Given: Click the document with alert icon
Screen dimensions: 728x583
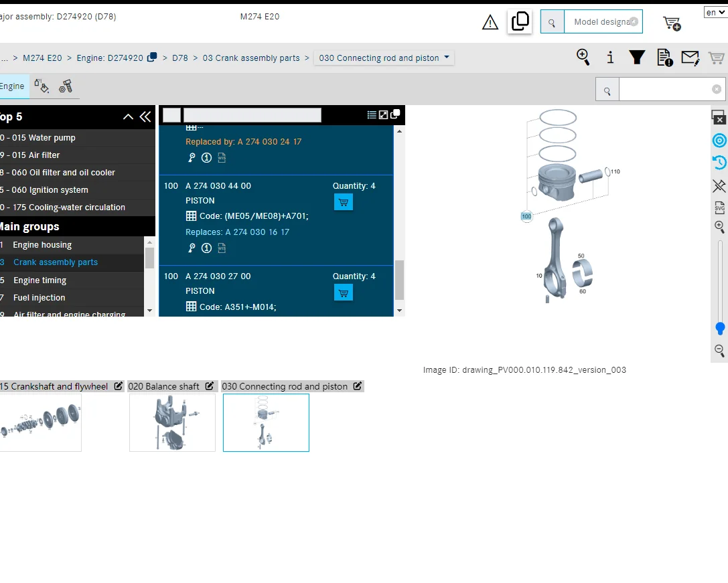Looking at the screenshot, I should pyautogui.click(x=665, y=58).
